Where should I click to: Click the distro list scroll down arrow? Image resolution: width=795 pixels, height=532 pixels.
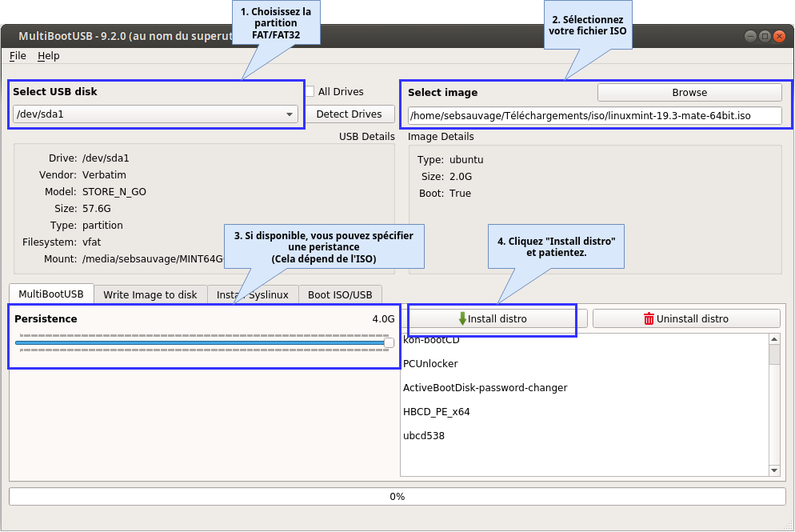click(774, 470)
